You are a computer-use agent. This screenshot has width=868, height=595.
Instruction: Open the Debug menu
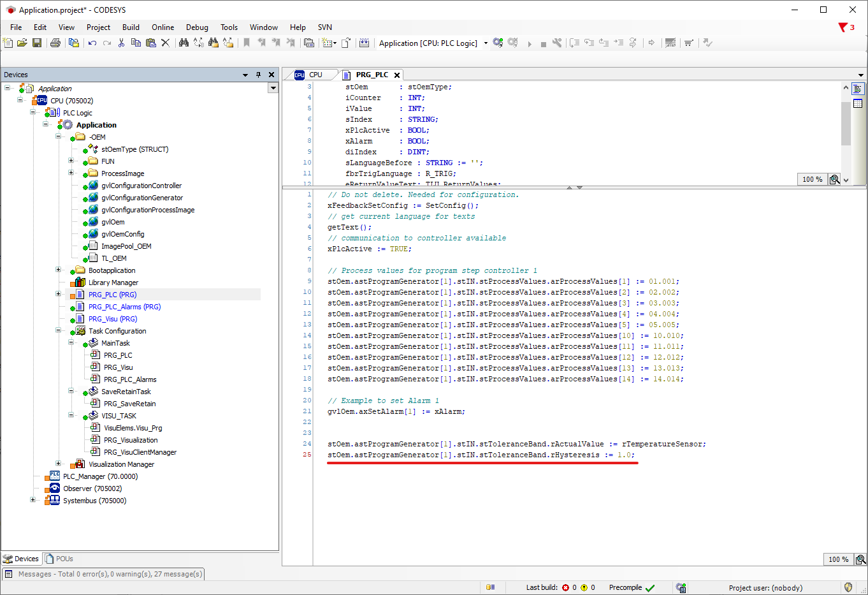pyautogui.click(x=197, y=27)
